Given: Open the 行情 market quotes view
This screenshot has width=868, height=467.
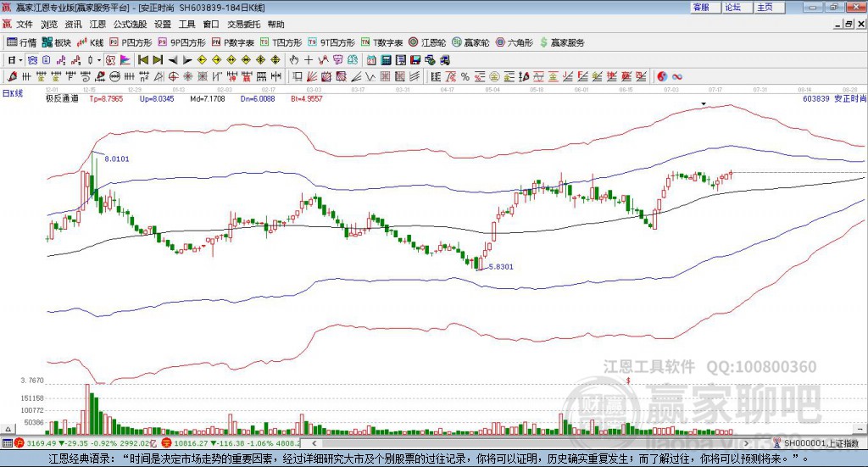Looking at the screenshot, I should [21, 42].
